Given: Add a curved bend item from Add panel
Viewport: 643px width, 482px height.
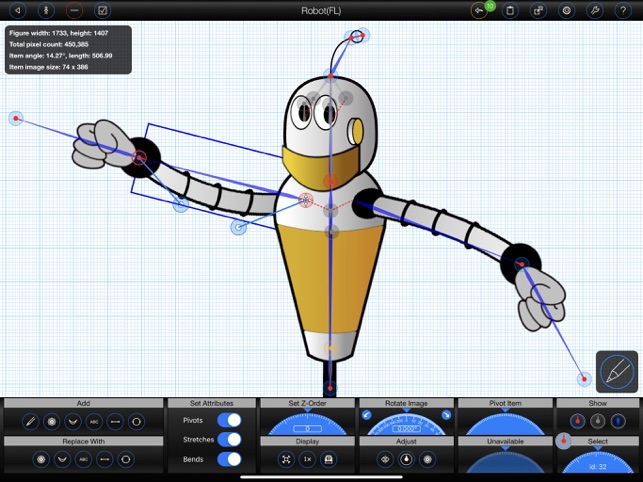Looking at the screenshot, I should tap(73, 422).
